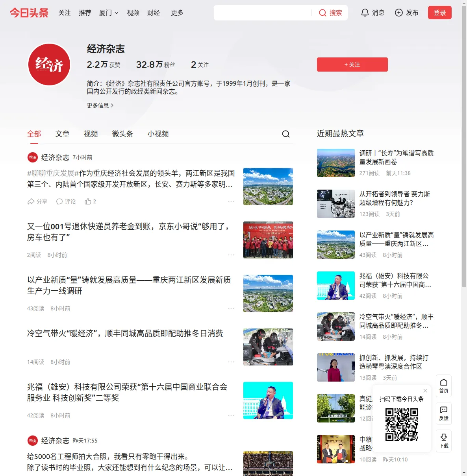This screenshot has width=467, height=476.
Task: Click small 经济杂志 avatar on 昨天17:55 post
Action: click(x=33, y=441)
